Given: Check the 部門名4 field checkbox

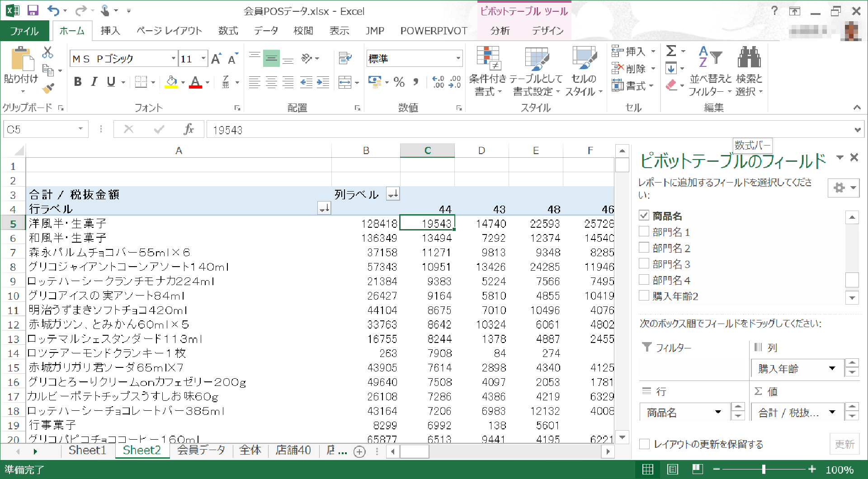Looking at the screenshot, I should coord(644,279).
